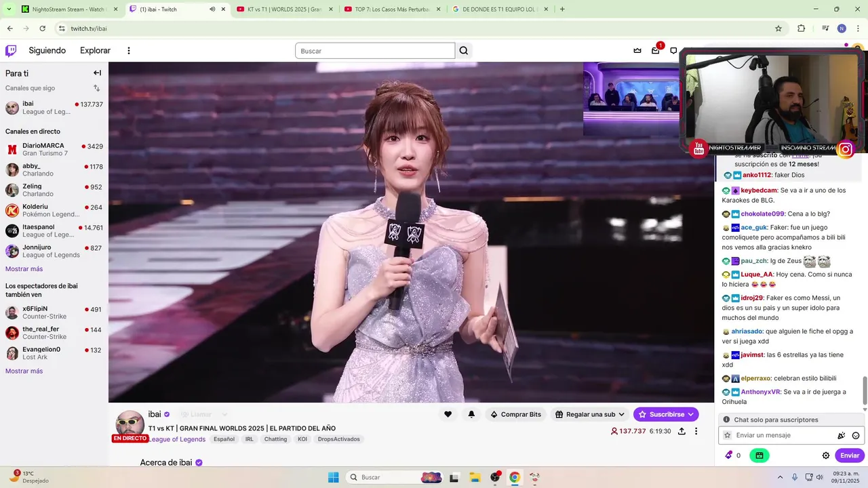
Task: Open the notifications inbox icon
Action: click(x=656, y=51)
